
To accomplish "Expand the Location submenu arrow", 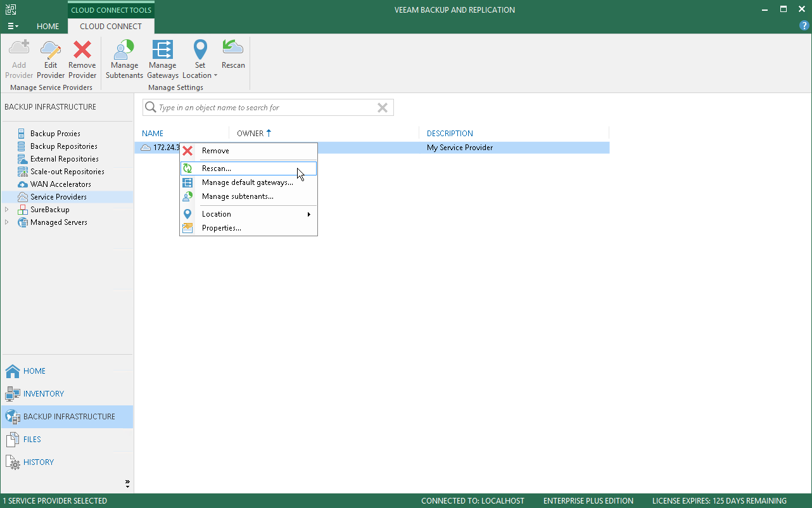I will tap(309, 214).
